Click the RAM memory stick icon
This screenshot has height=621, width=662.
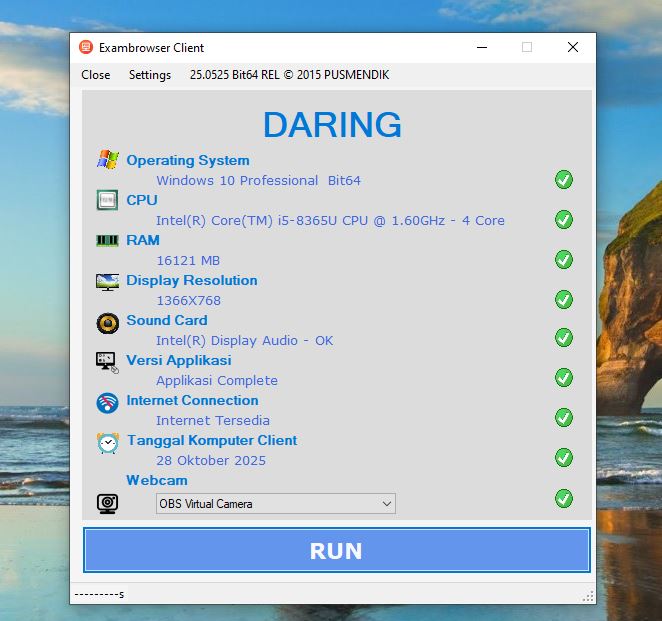[107, 241]
